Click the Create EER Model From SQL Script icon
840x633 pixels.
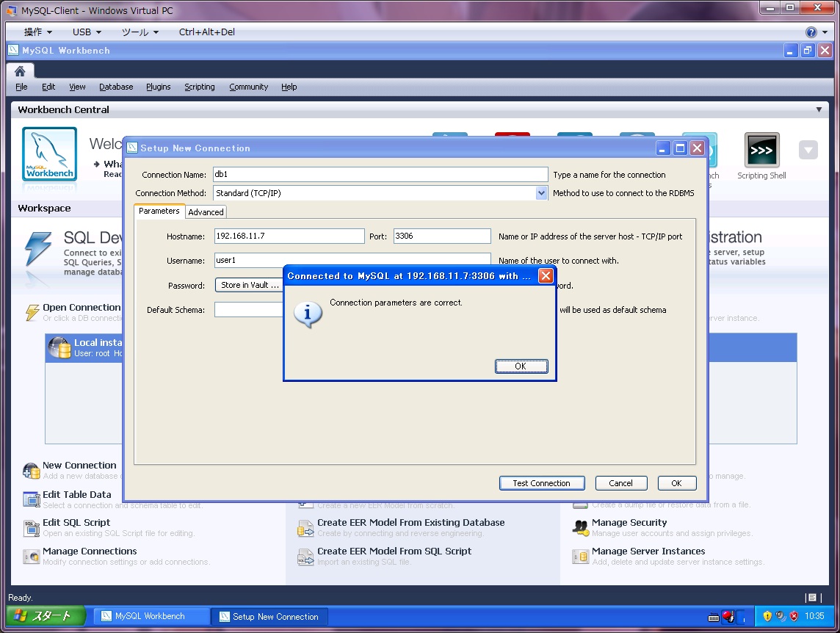click(306, 557)
